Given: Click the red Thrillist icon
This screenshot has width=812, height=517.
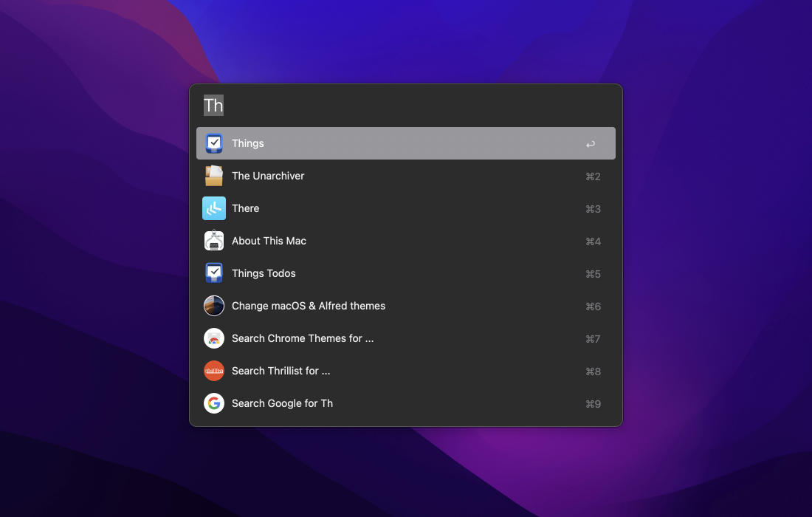Looking at the screenshot, I should (214, 371).
